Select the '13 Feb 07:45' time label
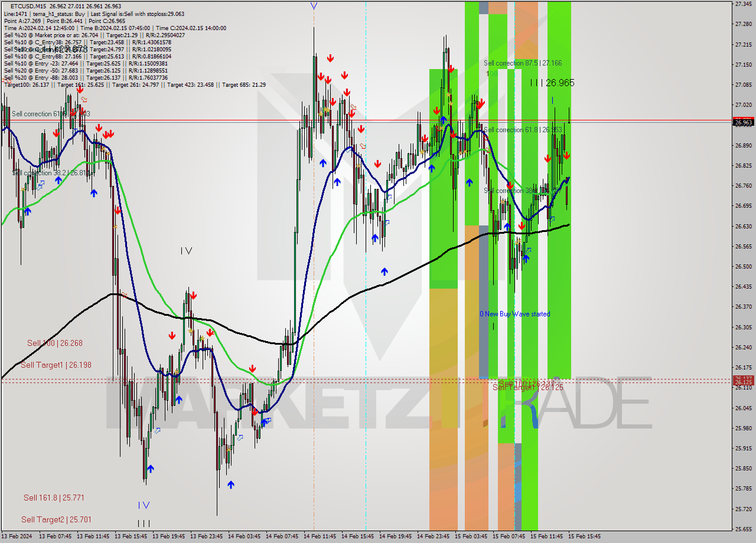This screenshot has width=756, height=543. click(x=55, y=537)
